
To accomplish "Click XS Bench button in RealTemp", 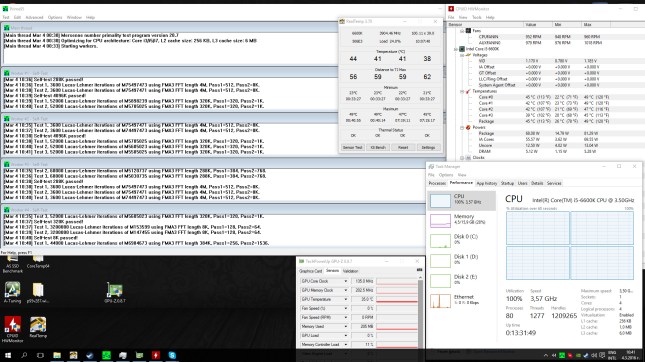I will coord(378,147).
